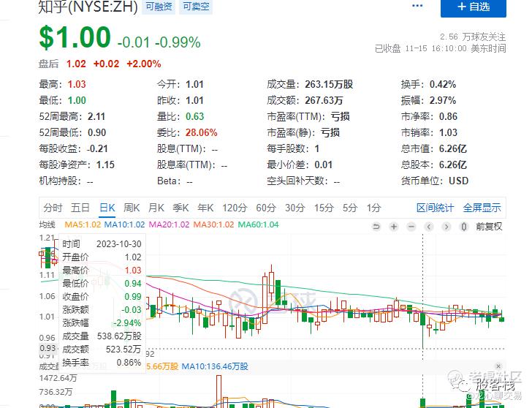532x408 pixels.
Task: Select the 60分 chart tab
Action: [x=266, y=208]
